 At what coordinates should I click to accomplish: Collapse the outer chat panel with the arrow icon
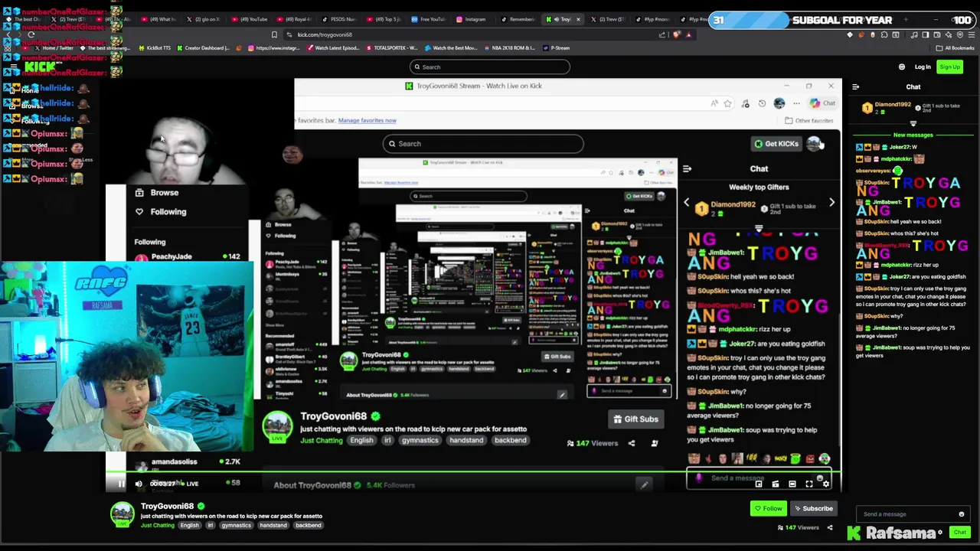(855, 87)
